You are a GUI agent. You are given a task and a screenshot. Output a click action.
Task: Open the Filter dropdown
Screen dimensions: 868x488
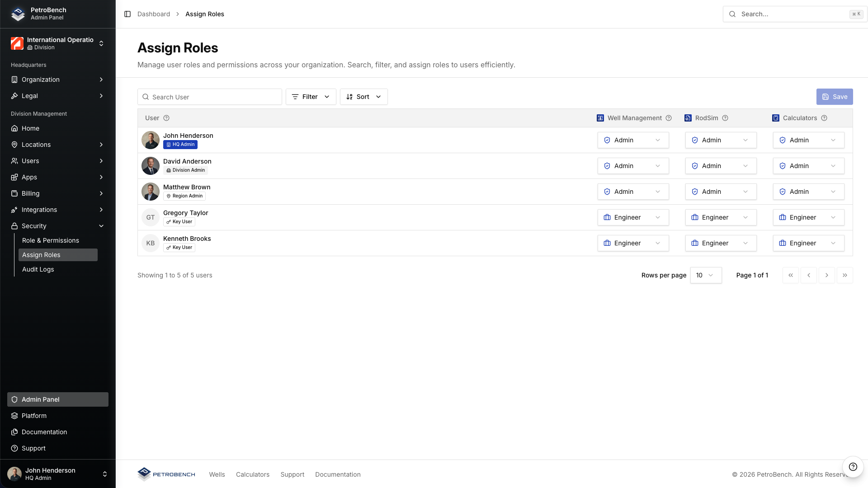click(x=311, y=97)
